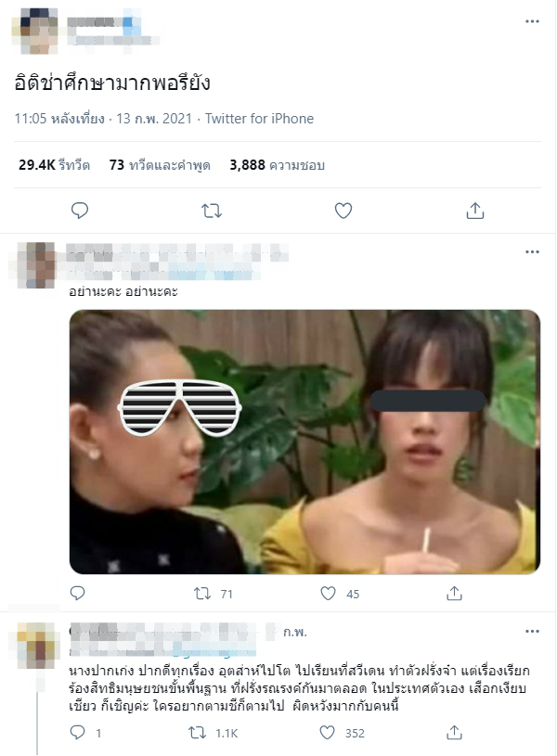Reply to the tweet with 1 reply

(x=78, y=733)
